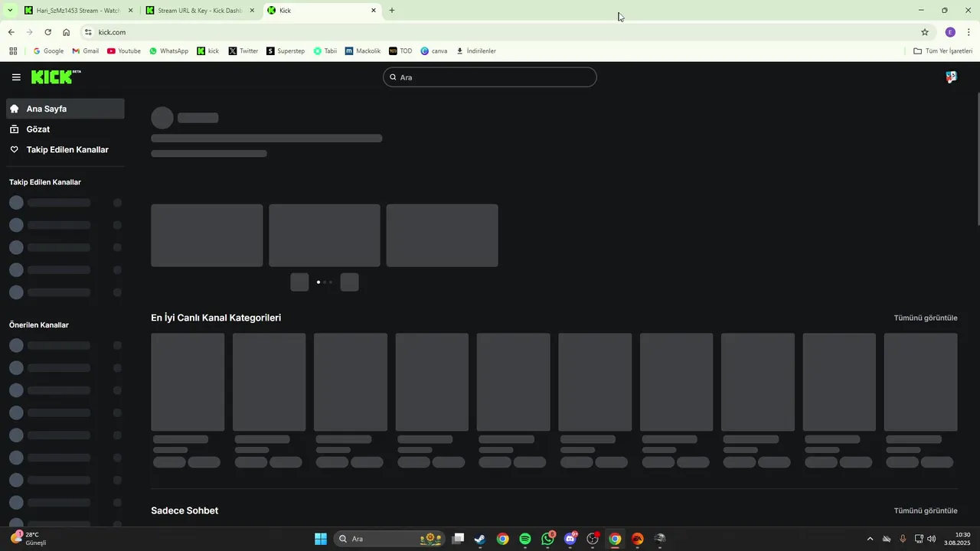Click the Kick logo
The height and width of the screenshot is (551, 980).
coord(56,77)
